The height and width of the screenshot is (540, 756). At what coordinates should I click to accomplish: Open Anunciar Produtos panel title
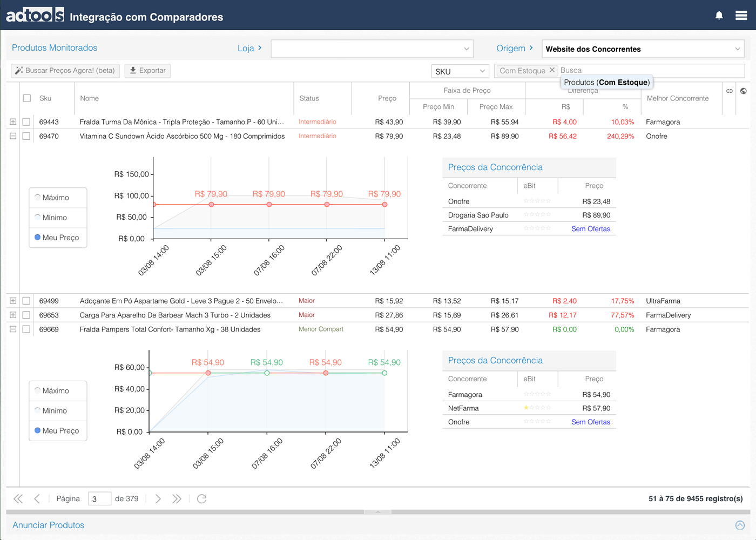pos(49,525)
